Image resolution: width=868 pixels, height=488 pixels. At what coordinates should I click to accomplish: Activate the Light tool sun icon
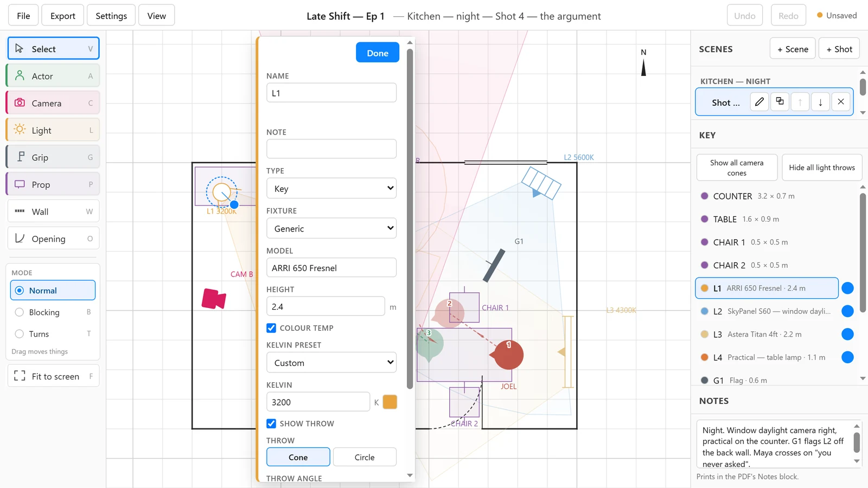(20, 130)
